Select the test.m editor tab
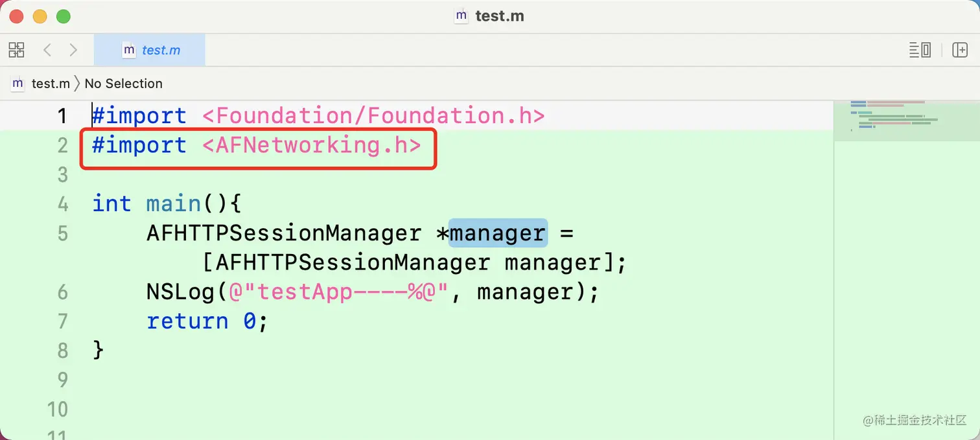Image resolution: width=980 pixels, height=440 pixels. 150,50
